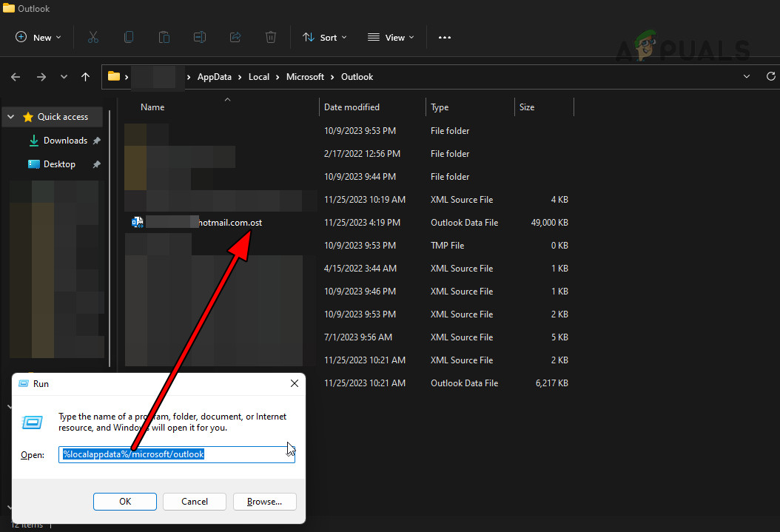Navigate up to the parent folder
Viewport: 780px width, 532px height.
85,76
